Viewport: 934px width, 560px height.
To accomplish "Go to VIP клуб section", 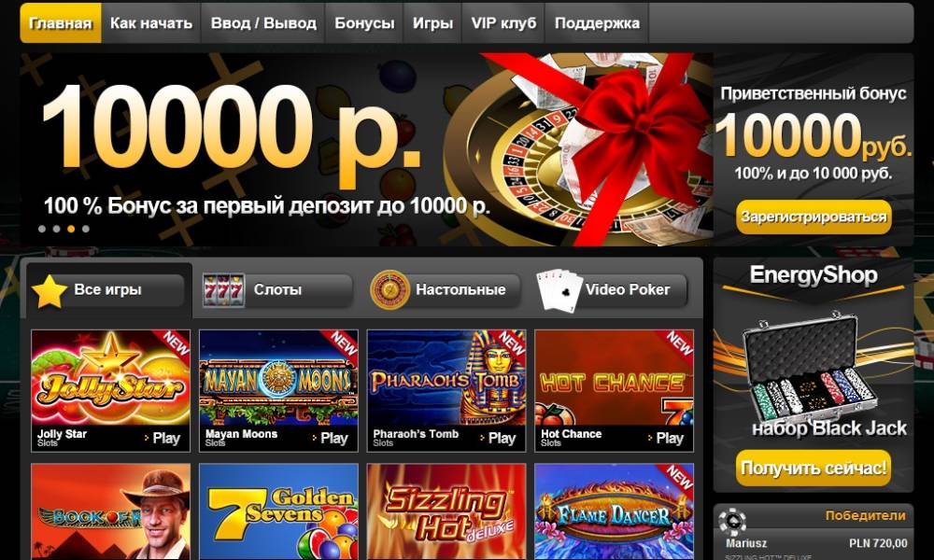I will pyautogui.click(x=503, y=23).
